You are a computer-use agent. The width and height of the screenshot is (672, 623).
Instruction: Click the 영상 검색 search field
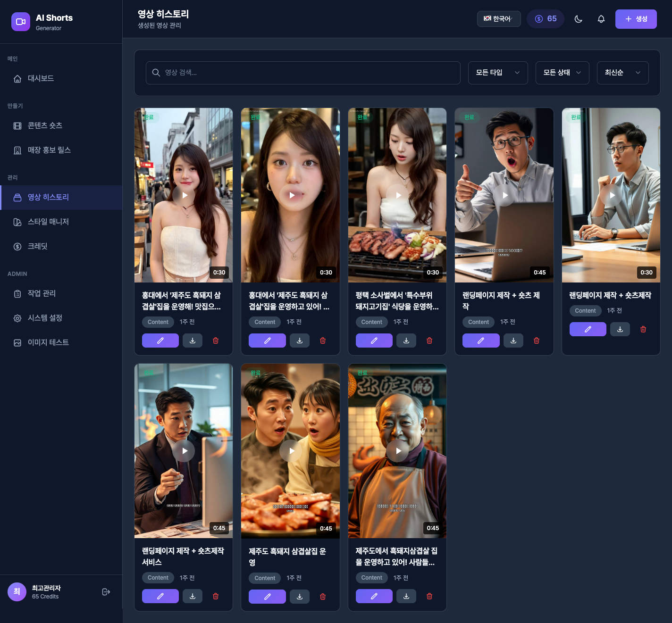[x=303, y=73]
